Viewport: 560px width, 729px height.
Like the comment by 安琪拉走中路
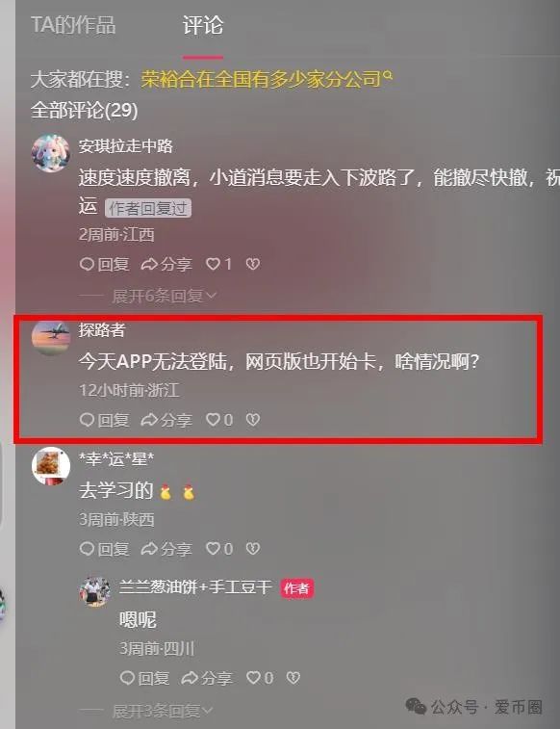pos(218,264)
